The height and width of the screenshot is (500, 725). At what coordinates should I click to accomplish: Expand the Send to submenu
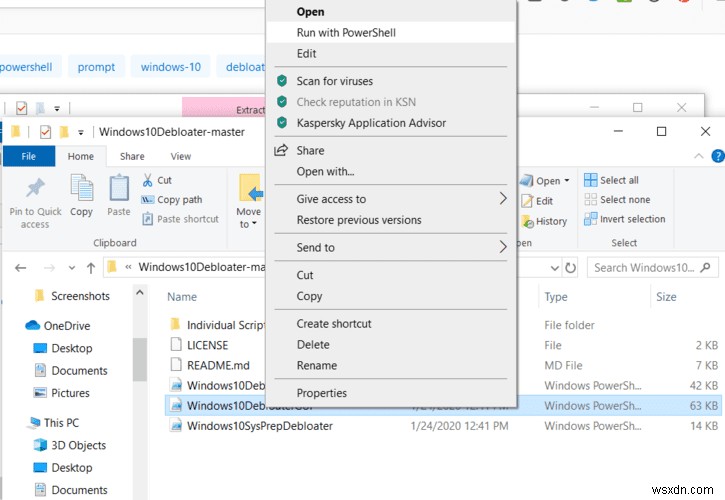(391, 247)
